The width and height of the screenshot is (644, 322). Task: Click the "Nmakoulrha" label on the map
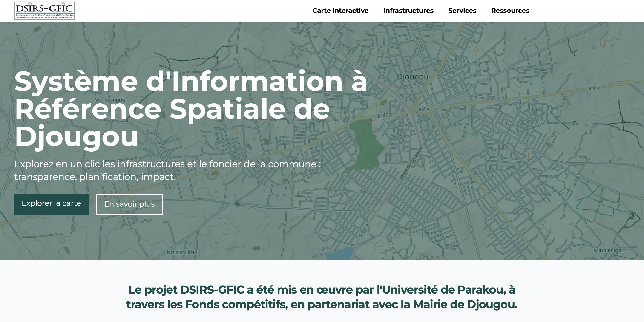click(182, 252)
